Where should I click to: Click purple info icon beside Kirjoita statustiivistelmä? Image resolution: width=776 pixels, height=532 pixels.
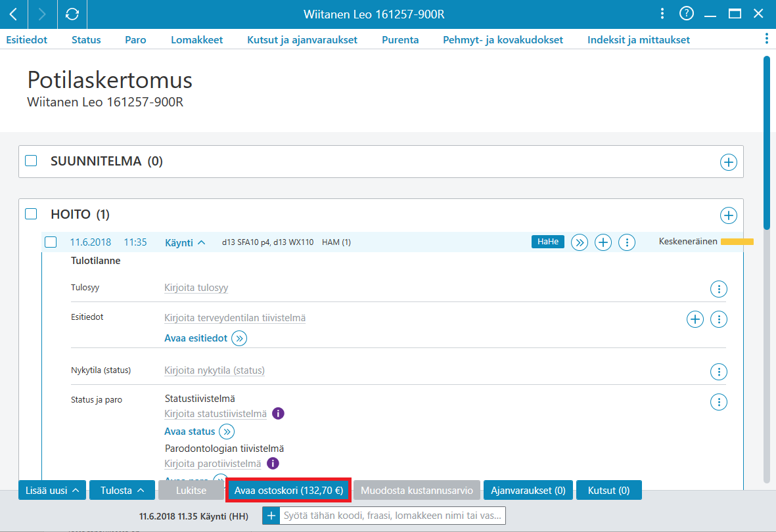click(x=278, y=413)
